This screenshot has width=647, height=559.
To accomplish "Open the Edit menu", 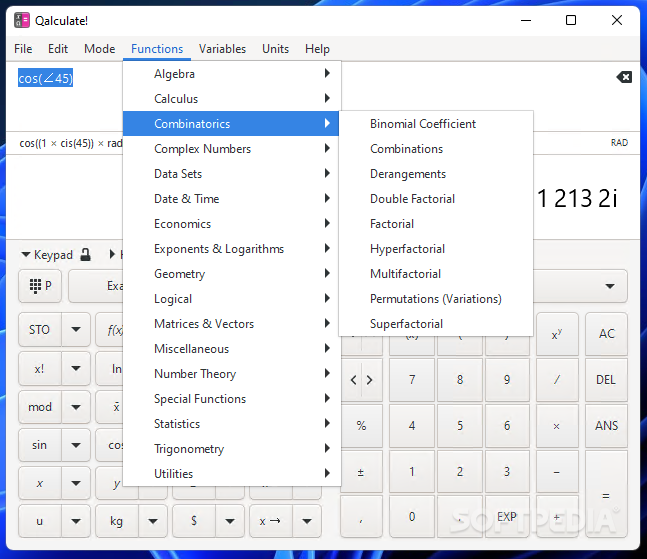I will [x=58, y=49].
